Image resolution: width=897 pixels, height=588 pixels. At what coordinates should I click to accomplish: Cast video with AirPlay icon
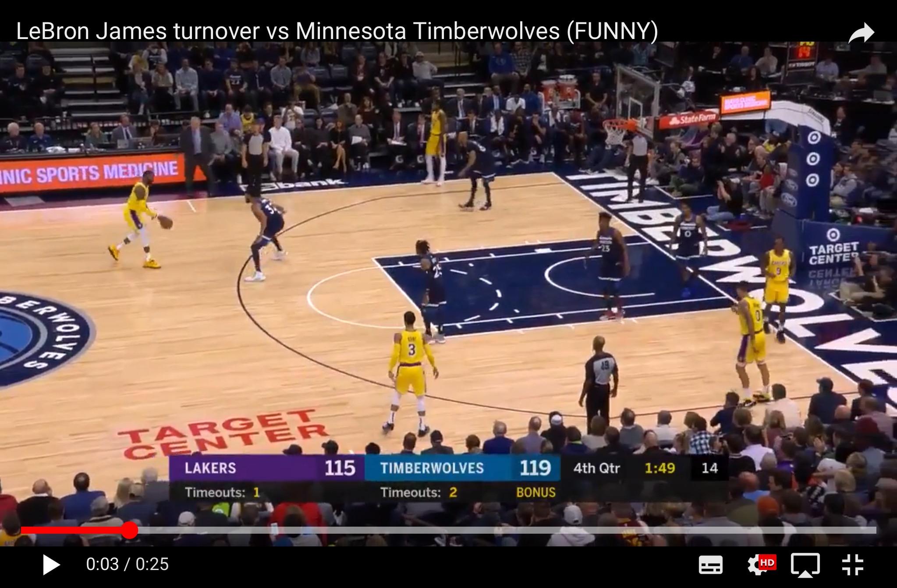[x=805, y=565]
